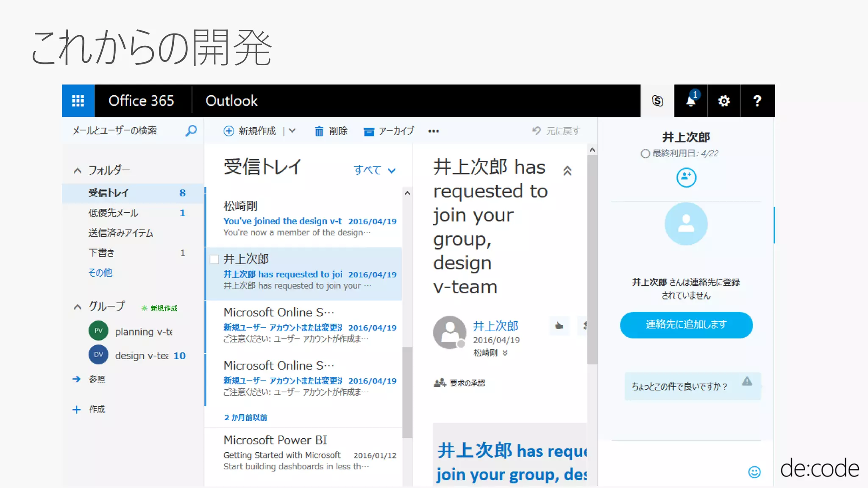Open the design v-team group
The image size is (868, 488).
141,355
